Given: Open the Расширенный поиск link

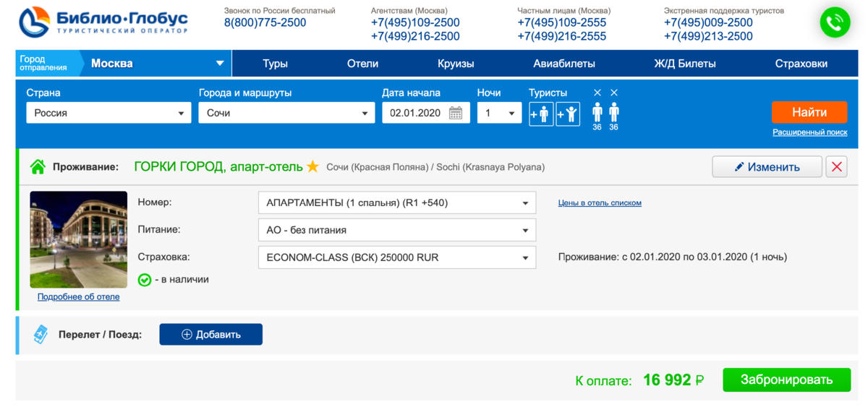Looking at the screenshot, I should point(810,132).
